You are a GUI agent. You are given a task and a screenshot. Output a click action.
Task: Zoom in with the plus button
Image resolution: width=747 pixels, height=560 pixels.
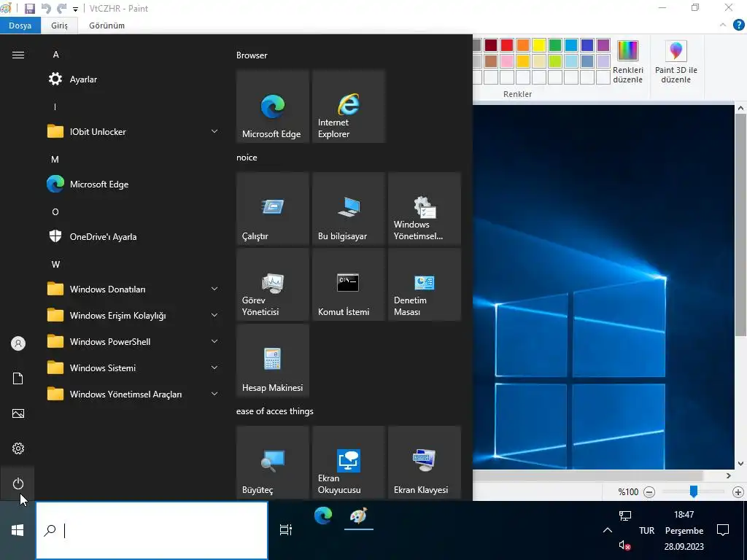pyautogui.click(x=738, y=492)
